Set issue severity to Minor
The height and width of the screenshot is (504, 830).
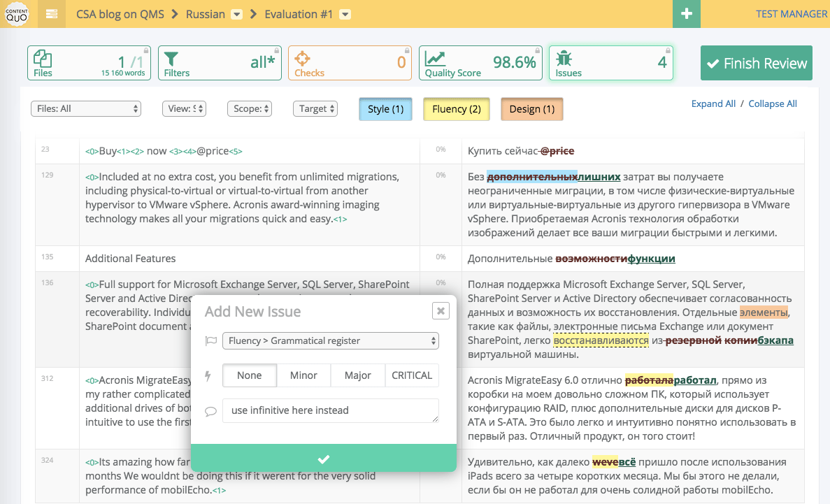(x=303, y=375)
